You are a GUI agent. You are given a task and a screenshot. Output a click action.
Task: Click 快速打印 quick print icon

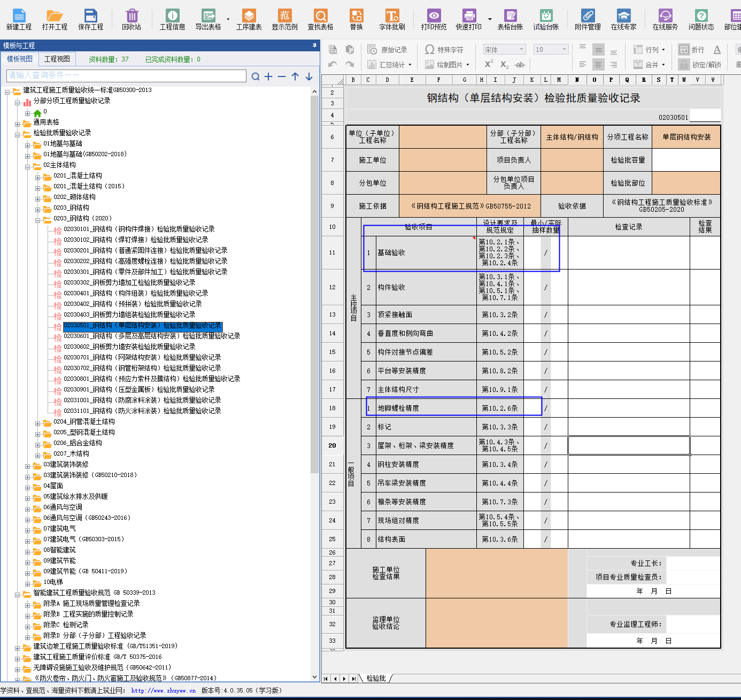(469, 19)
